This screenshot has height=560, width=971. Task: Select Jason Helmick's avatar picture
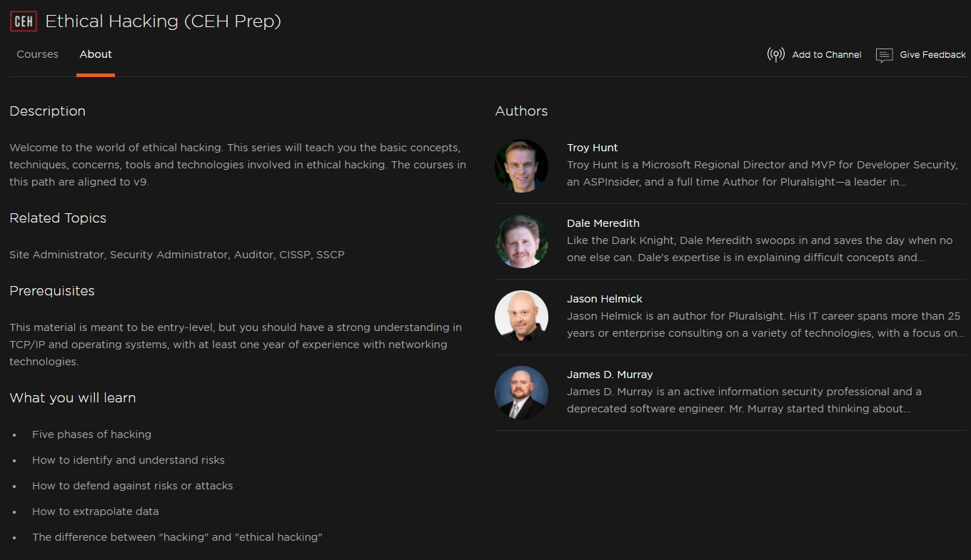pos(521,317)
